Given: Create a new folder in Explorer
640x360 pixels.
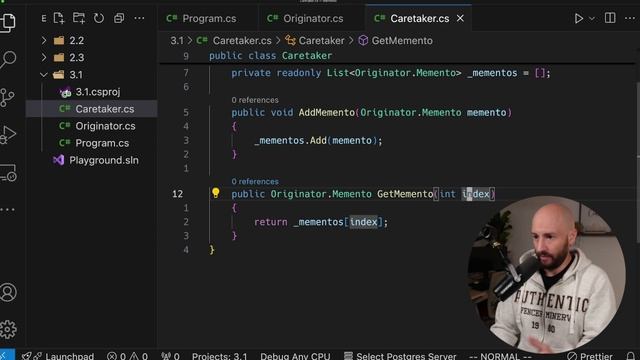Looking at the screenshot, I should (79, 18).
